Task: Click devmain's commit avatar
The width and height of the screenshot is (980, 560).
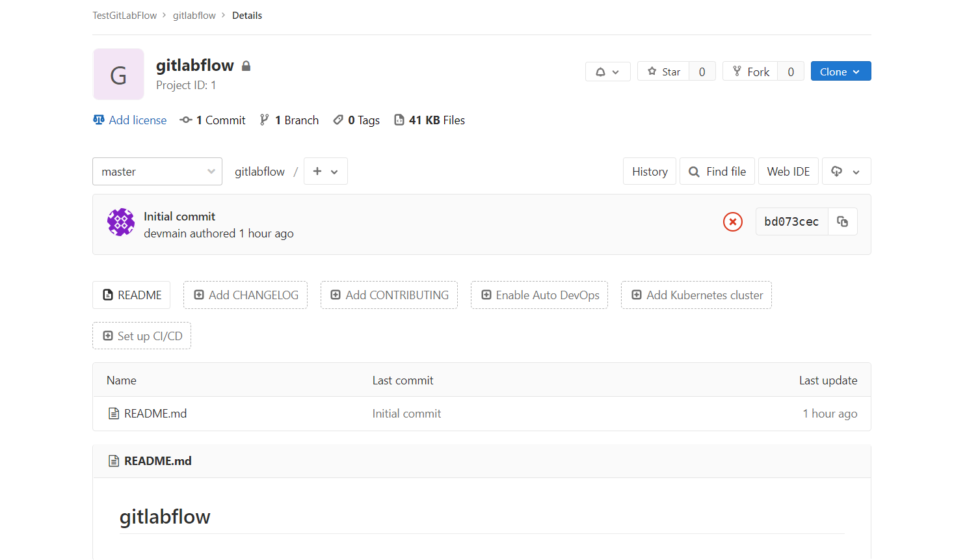Action: point(121,222)
